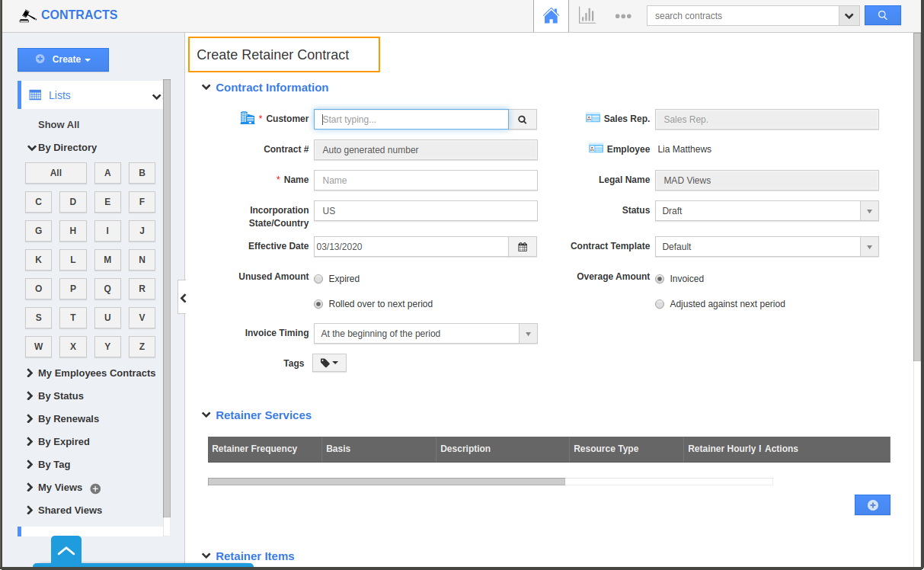Collapse the By Directory group
This screenshot has height=570, width=924.
coord(32,148)
